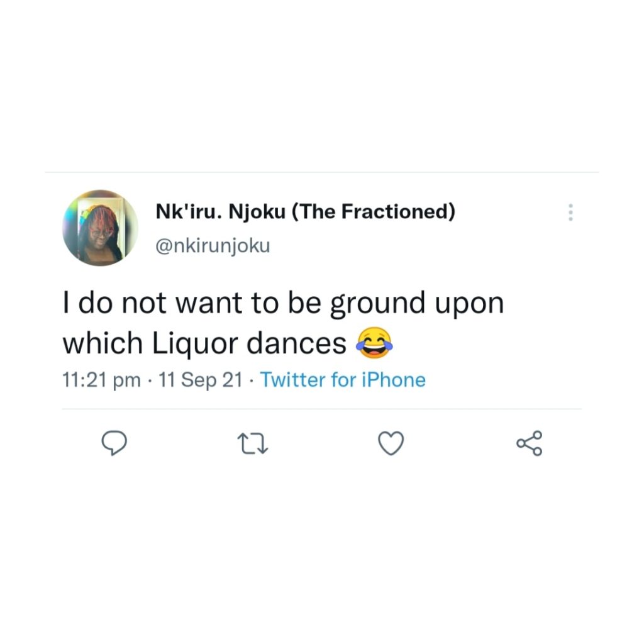Click the Twitter for iPhone source link
644x644 pixels.
(x=343, y=380)
